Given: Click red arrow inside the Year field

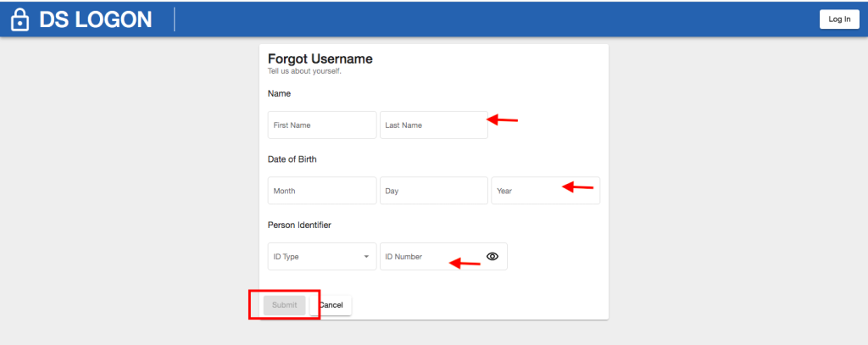Looking at the screenshot, I should (577, 187).
